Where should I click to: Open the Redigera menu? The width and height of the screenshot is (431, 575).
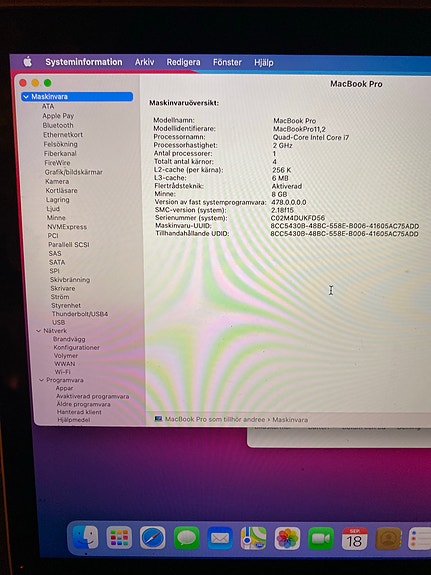(x=183, y=62)
